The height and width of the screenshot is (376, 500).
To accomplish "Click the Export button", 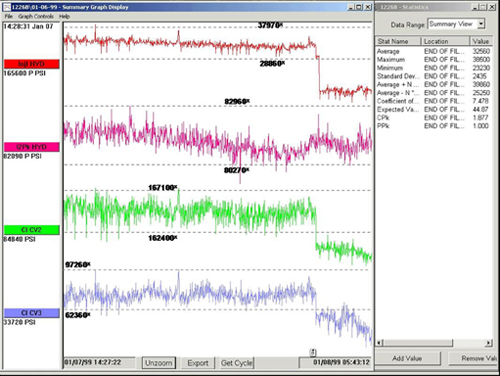I will pyautogui.click(x=198, y=363).
